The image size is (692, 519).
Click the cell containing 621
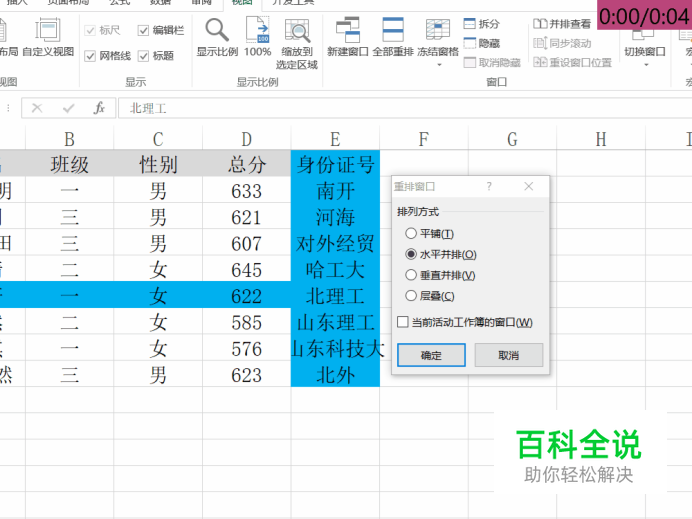(x=247, y=217)
